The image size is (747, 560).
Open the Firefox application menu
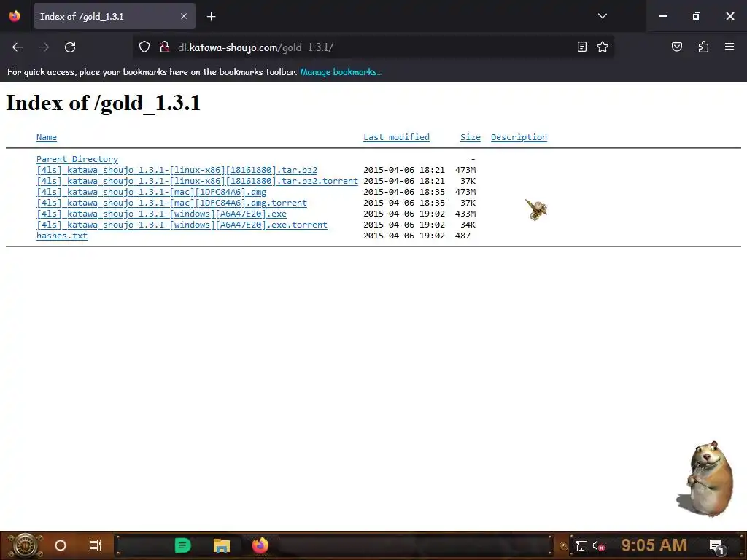pyautogui.click(x=729, y=47)
